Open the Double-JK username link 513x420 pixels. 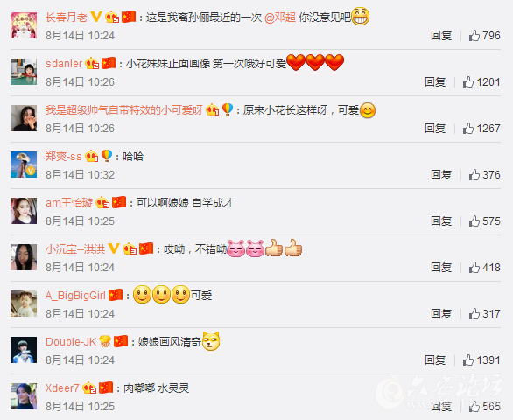71,342
